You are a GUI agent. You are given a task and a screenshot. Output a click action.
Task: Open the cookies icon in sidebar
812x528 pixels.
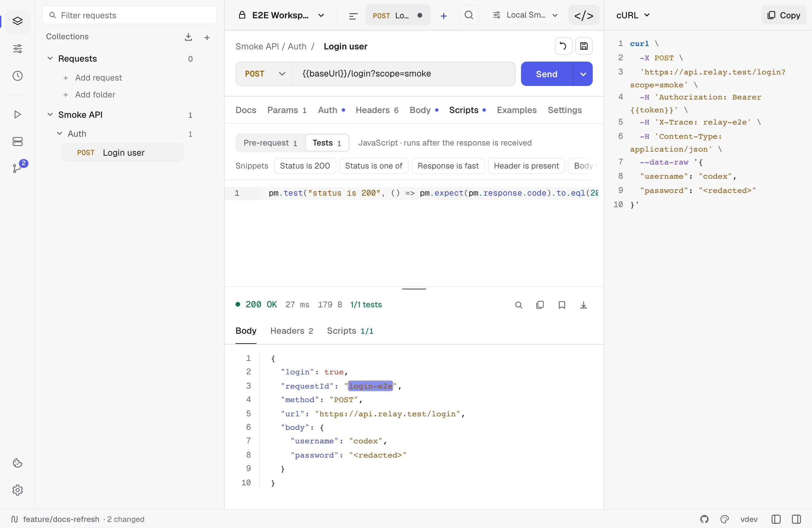click(17, 463)
